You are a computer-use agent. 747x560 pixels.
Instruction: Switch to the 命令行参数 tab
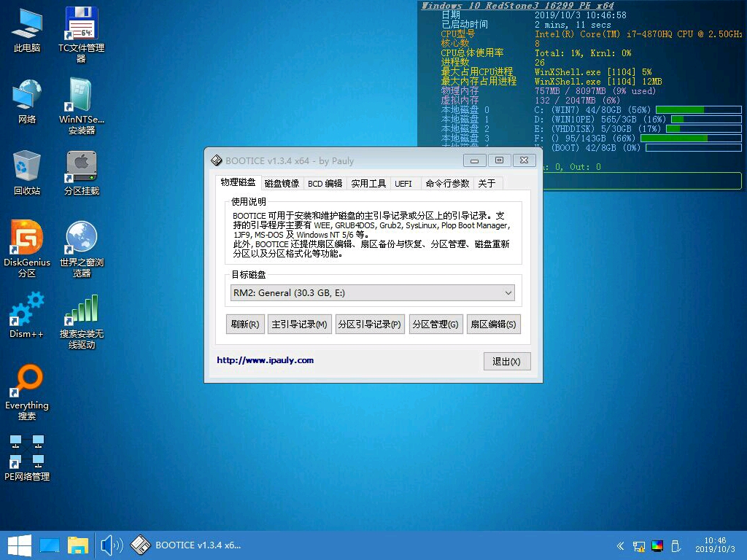[447, 183]
